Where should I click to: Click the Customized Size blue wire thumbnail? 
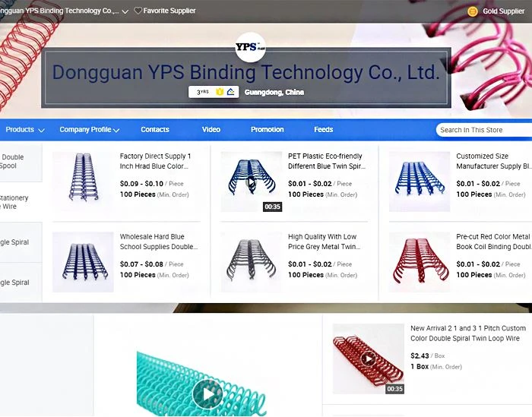point(420,182)
